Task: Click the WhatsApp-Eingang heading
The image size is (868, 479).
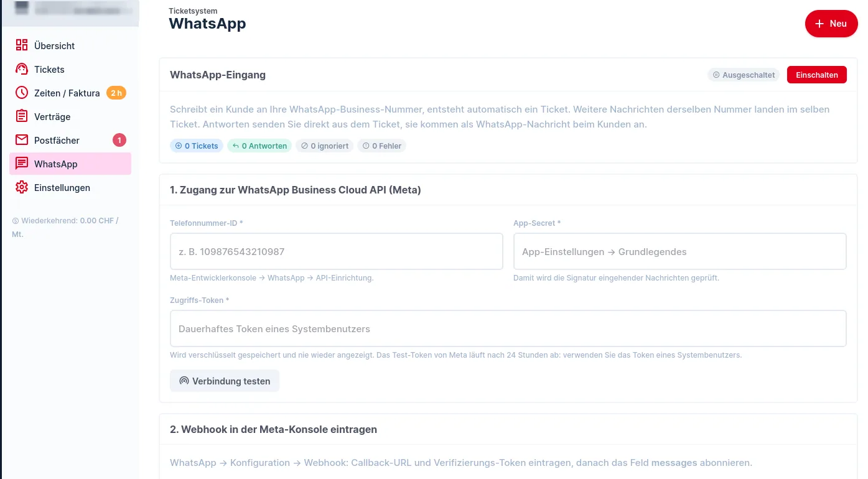Action: pos(218,75)
